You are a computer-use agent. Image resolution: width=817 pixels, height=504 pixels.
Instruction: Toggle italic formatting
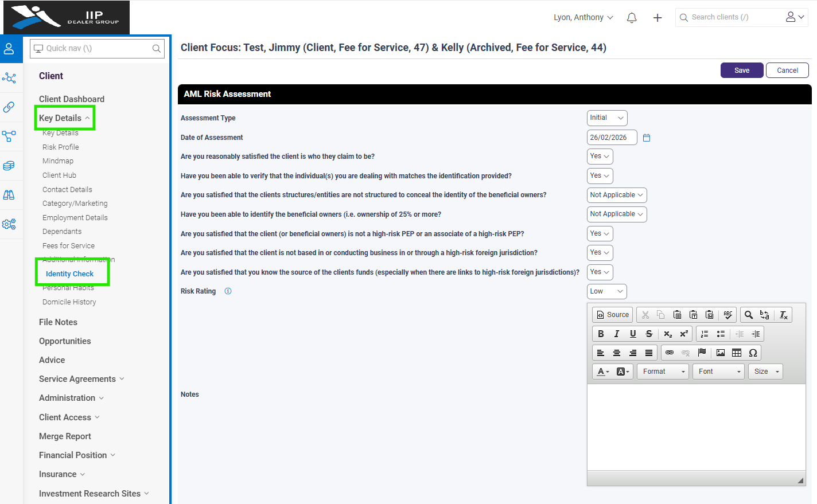pos(617,334)
